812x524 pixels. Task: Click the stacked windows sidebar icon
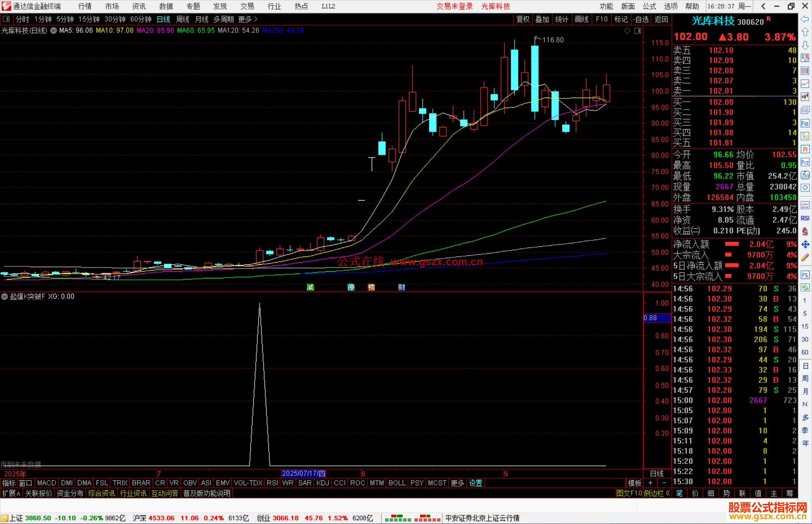click(805, 110)
